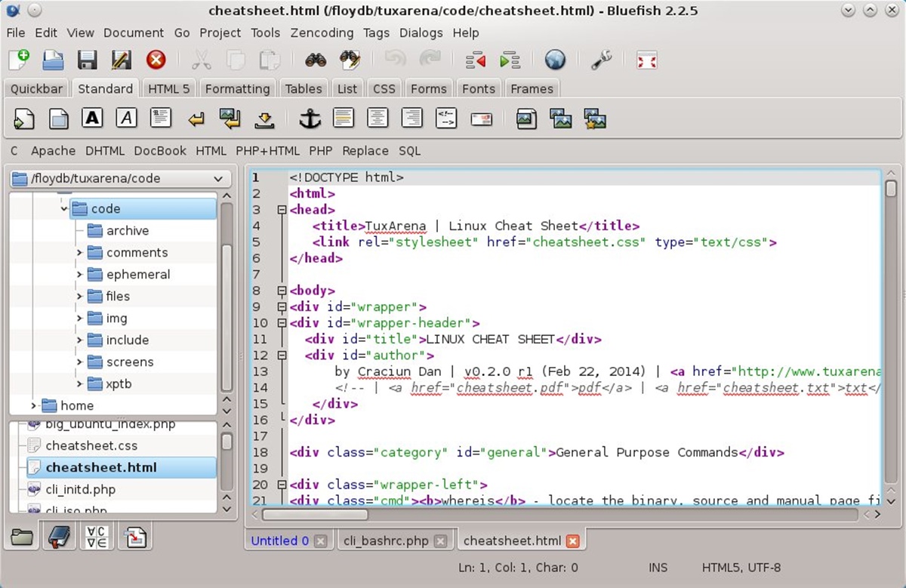
Task: Expand the ephemeral folder
Action: pos(79,275)
